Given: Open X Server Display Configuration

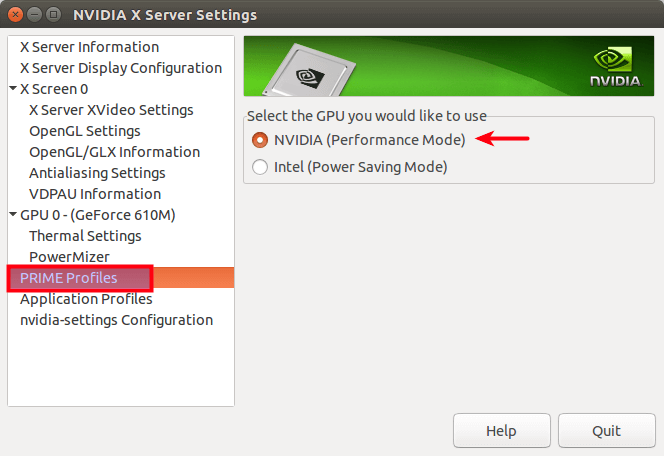Looking at the screenshot, I should [120, 68].
